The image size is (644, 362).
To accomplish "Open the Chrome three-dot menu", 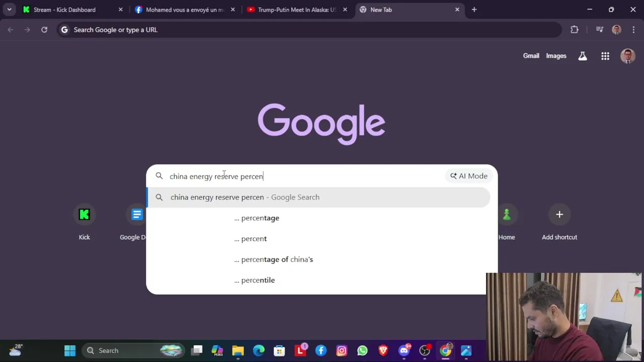I will [633, 30].
